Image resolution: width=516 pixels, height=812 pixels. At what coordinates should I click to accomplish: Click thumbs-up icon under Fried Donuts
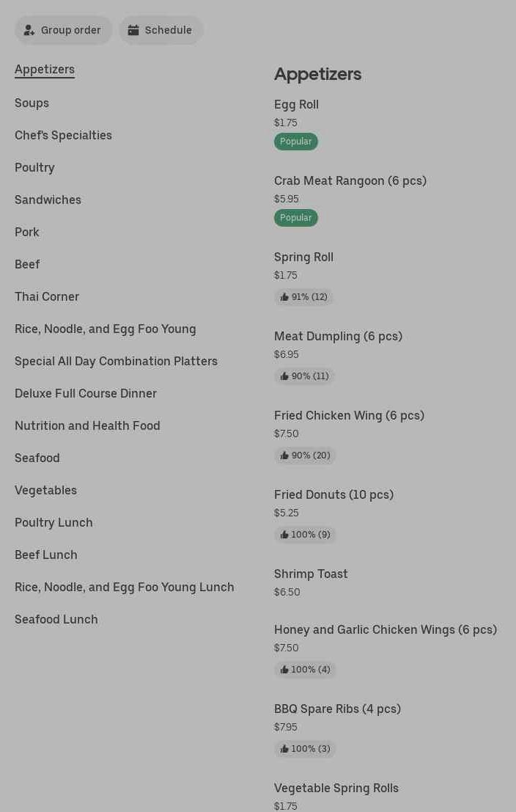point(284,535)
